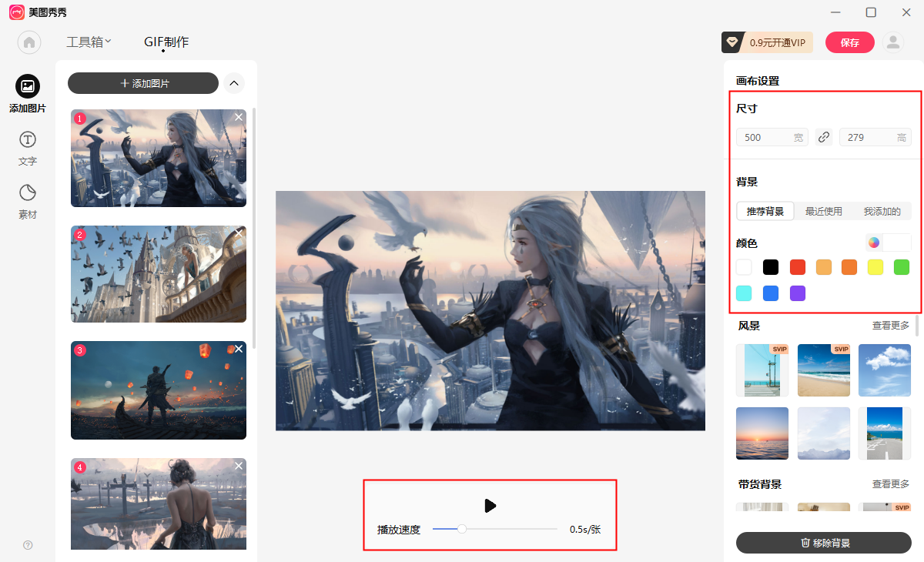Select image 1 thumbnail with eagle woman
This screenshot has height=562, width=924.
click(159, 158)
